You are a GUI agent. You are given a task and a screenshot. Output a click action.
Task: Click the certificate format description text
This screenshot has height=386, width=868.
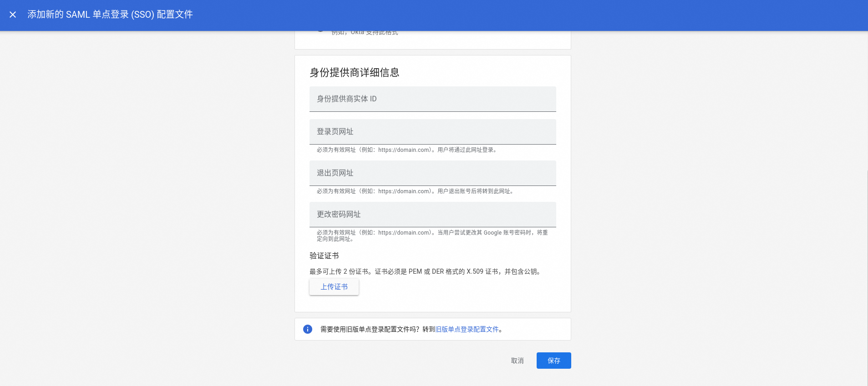pyautogui.click(x=426, y=271)
